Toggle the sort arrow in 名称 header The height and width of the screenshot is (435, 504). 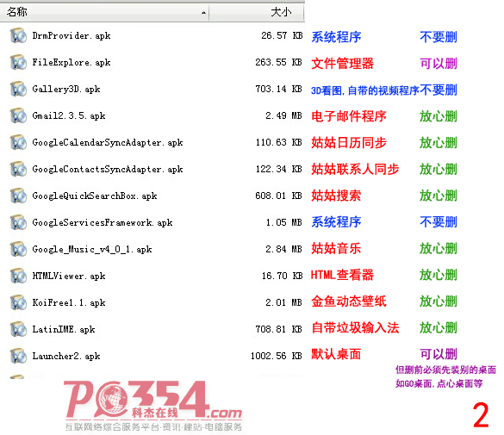click(203, 13)
